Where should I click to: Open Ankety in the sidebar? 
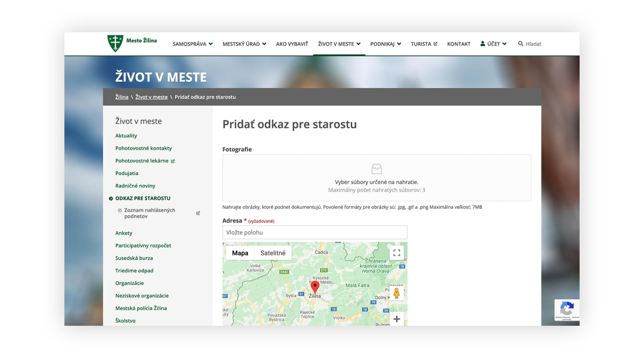(123, 233)
